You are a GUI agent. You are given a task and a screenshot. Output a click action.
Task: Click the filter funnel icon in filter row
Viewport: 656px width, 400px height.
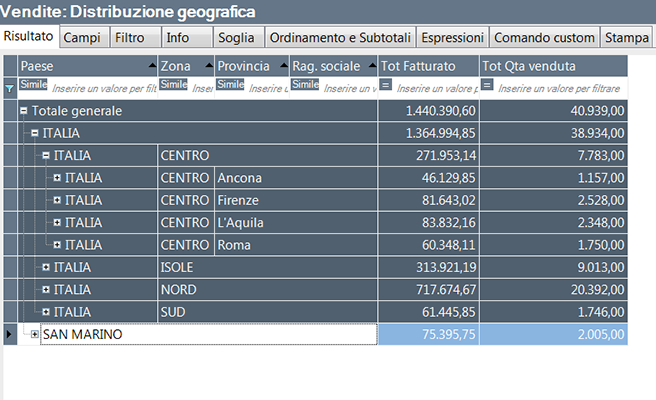[x=10, y=88]
